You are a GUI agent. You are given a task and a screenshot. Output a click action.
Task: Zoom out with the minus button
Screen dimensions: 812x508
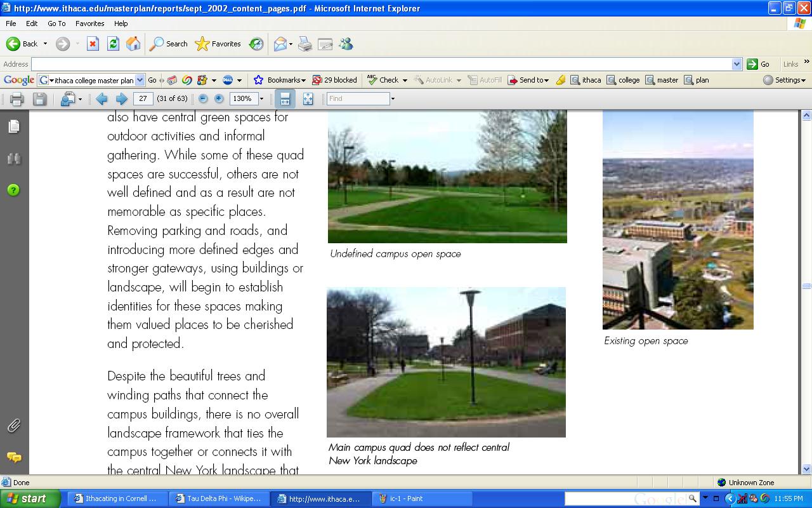(203, 99)
